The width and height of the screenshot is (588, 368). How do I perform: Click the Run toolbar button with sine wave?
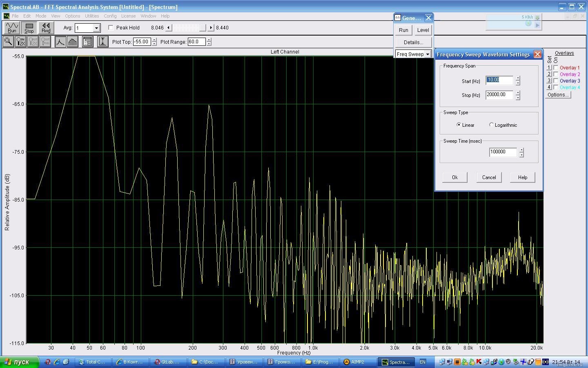pyautogui.click(x=12, y=27)
